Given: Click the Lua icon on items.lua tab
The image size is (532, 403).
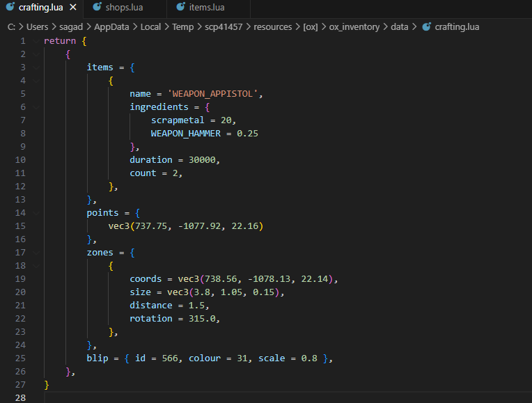Looking at the screenshot, I should click(x=181, y=7).
